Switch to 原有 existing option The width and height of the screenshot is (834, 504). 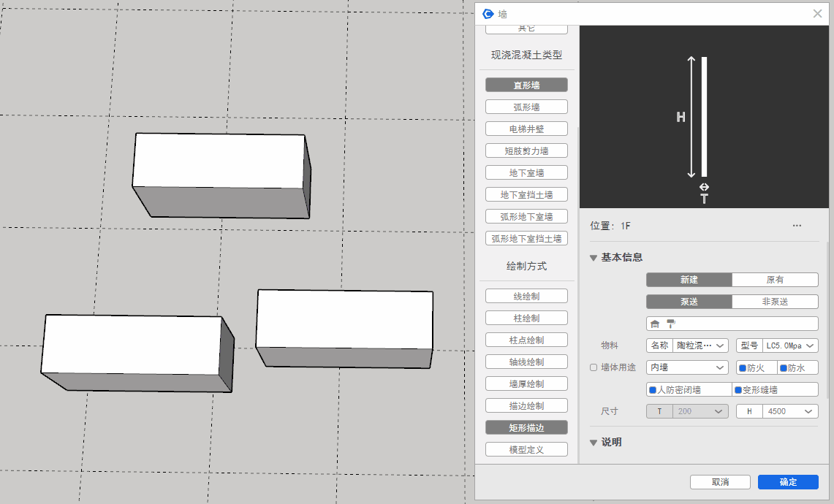(775, 280)
